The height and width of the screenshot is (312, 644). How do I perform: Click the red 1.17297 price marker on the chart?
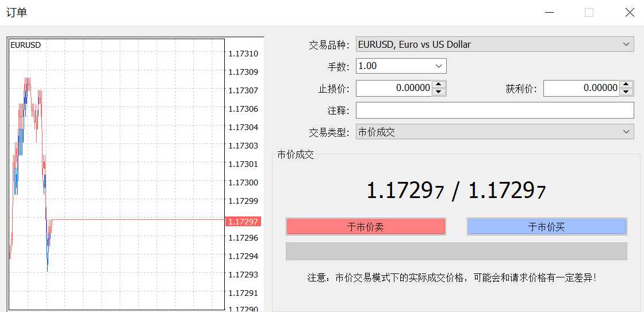click(243, 222)
